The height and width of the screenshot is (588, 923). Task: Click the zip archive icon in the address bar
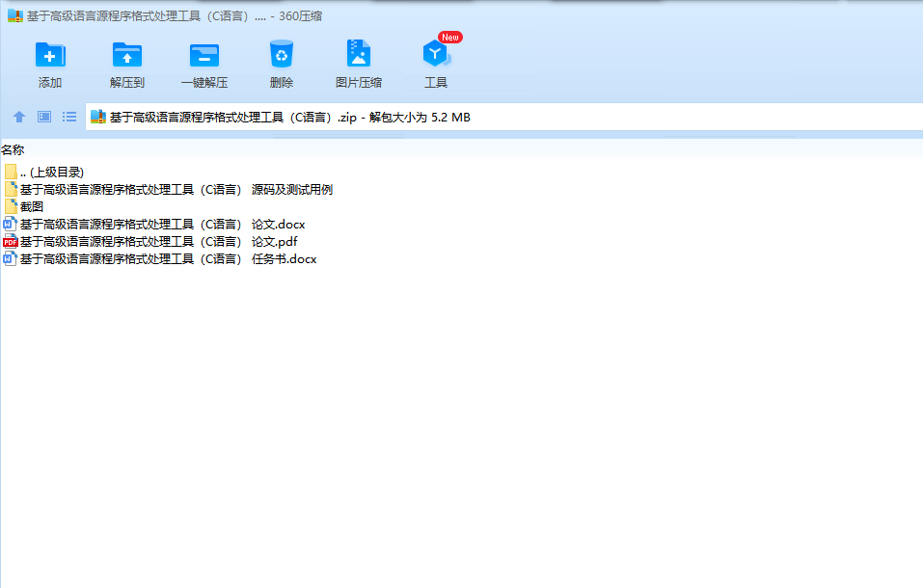pyautogui.click(x=98, y=117)
